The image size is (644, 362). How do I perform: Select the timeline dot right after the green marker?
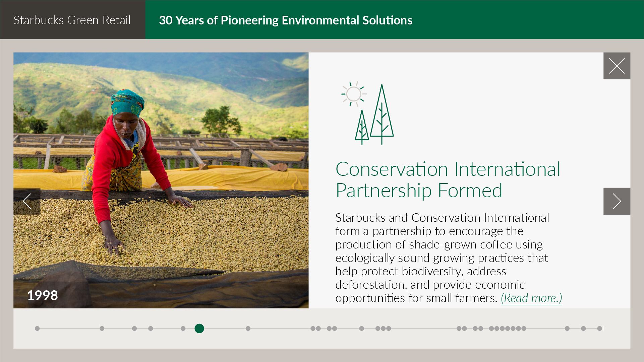point(248,329)
